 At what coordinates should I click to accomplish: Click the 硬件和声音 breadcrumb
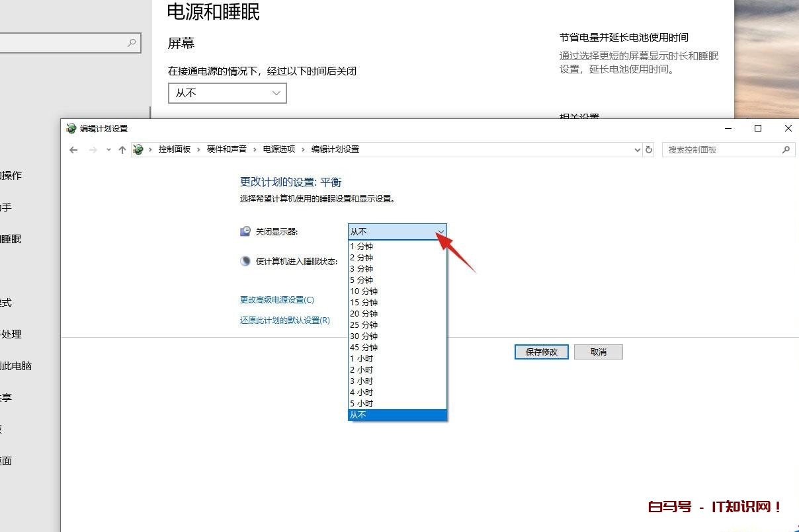point(226,149)
